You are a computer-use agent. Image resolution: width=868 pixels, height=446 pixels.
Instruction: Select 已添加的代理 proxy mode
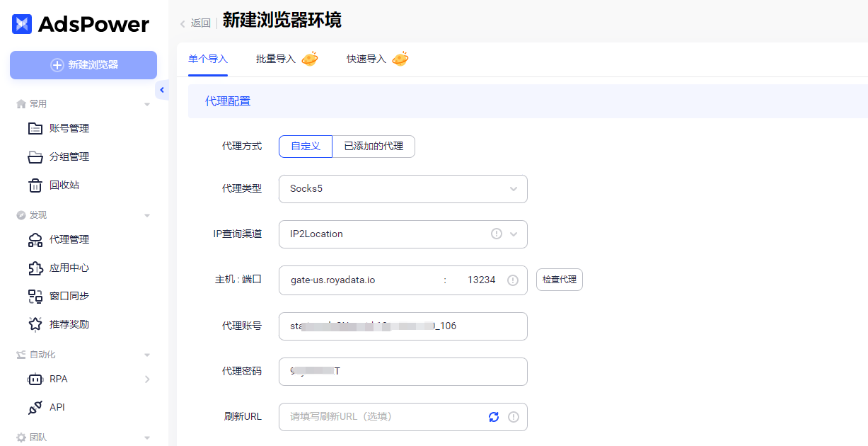pyautogui.click(x=374, y=147)
